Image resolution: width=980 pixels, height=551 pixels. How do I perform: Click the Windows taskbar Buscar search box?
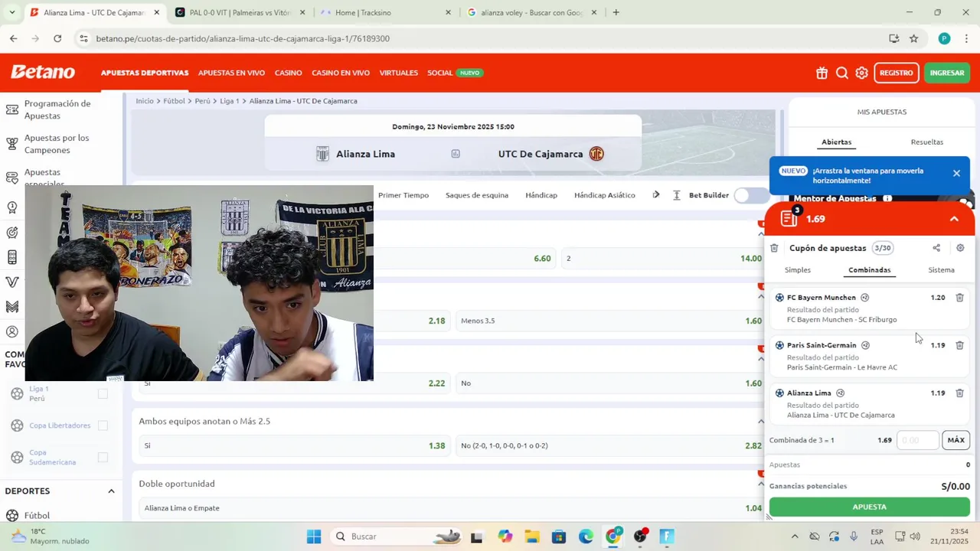click(394, 536)
